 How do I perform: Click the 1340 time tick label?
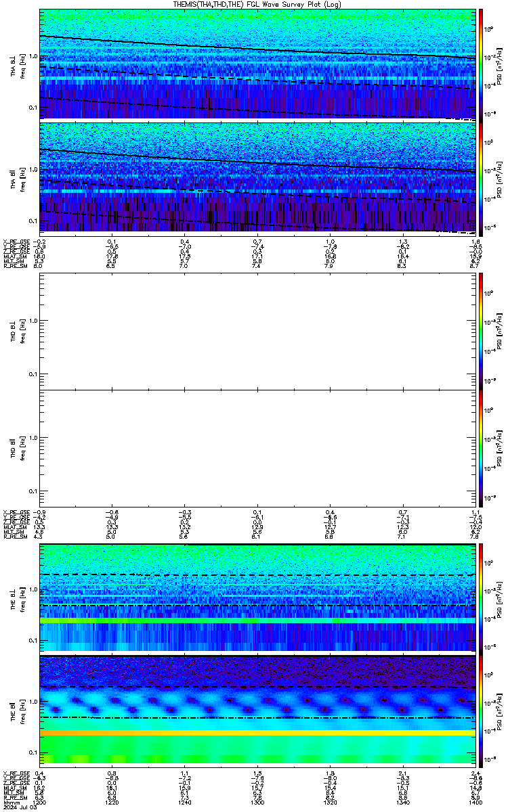pyautogui.click(x=402, y=803)
